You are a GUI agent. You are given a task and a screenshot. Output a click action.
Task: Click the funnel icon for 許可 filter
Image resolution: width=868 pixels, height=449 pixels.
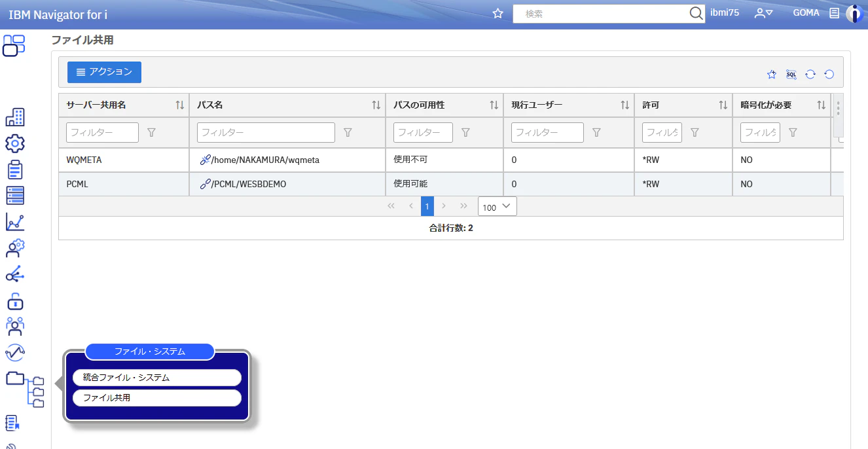[x=695, y=132]
